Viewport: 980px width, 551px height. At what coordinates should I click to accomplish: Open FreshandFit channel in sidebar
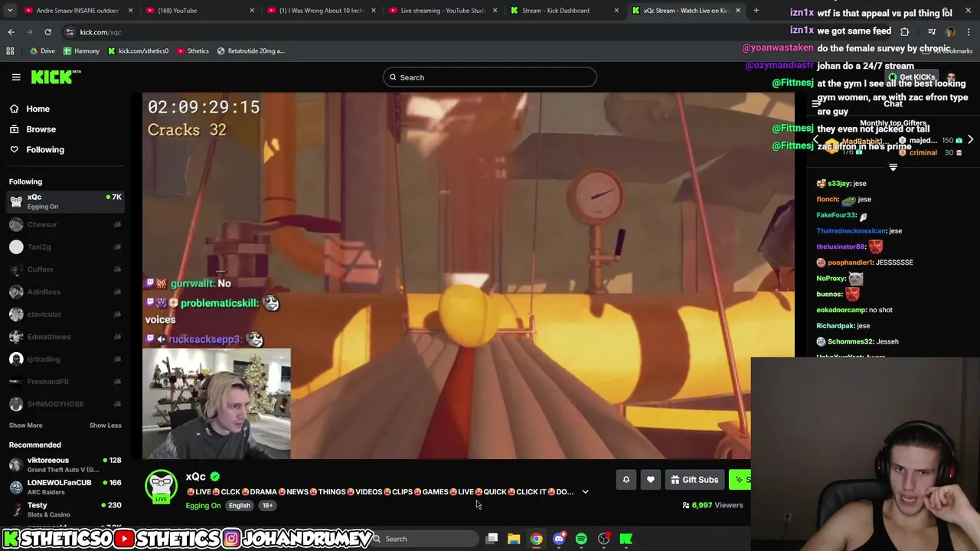pos(65,382)
